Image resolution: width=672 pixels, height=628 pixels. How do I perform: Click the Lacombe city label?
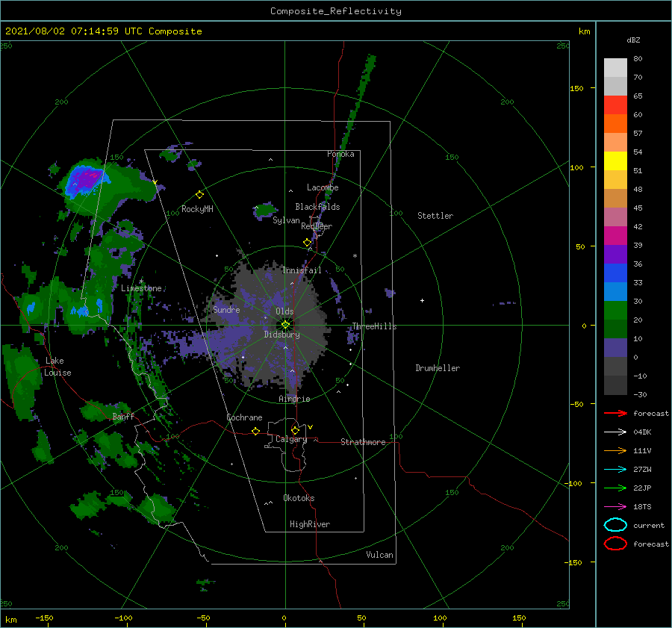tap(323, 187)
